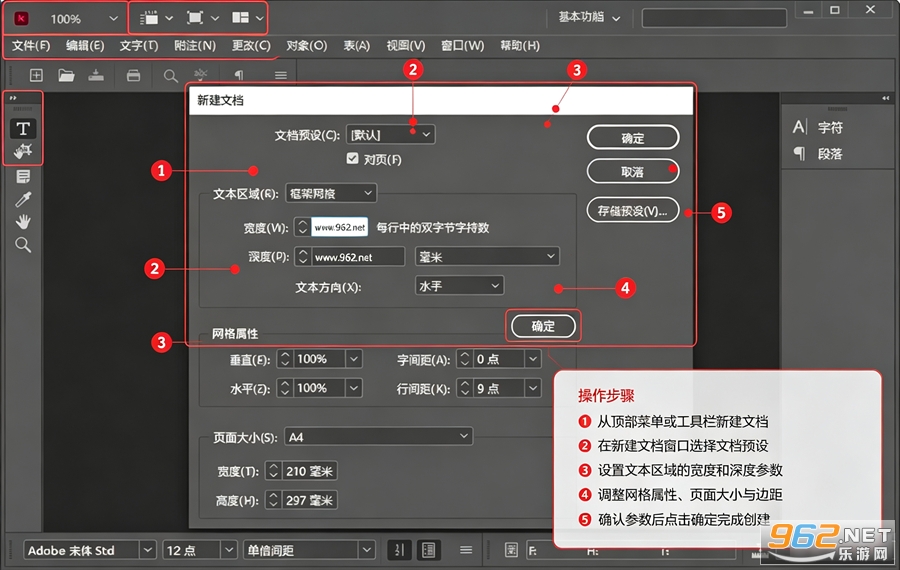Image resolution: width=900 pixels, height=570 pixels.
Task: Open the 视图(V) menu
Action: (406, 45)
